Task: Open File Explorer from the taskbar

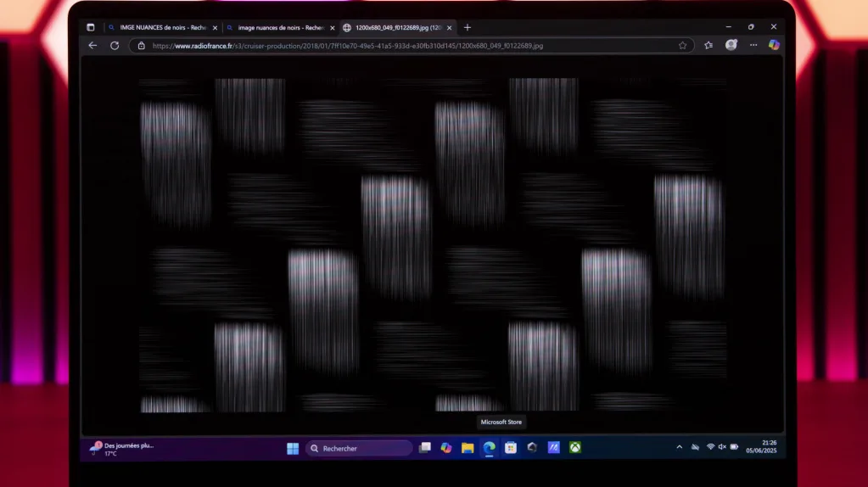Action: coord(468,448)
